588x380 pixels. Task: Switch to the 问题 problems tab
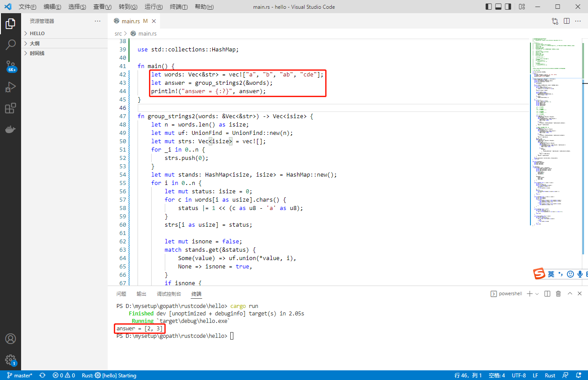(121, 294)
